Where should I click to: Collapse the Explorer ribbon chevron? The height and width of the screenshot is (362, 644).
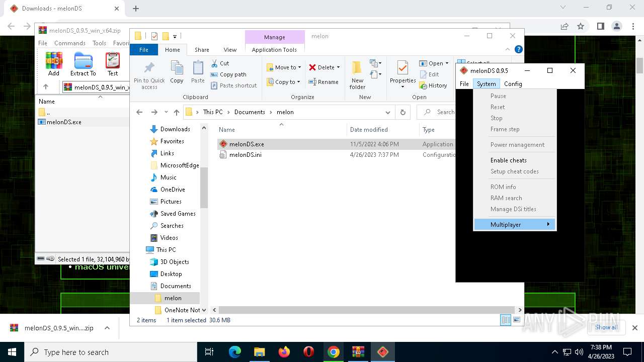pyautogui.click(x=508, y=49)
